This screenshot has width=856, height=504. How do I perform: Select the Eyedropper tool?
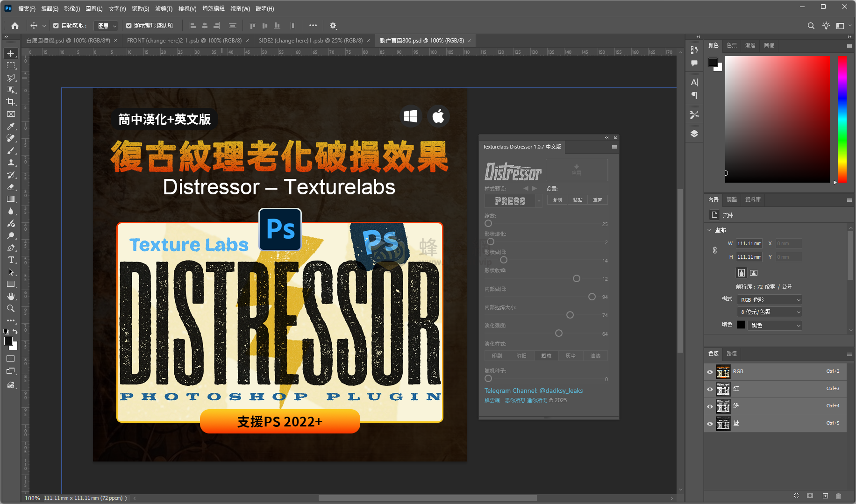point(11,126)
